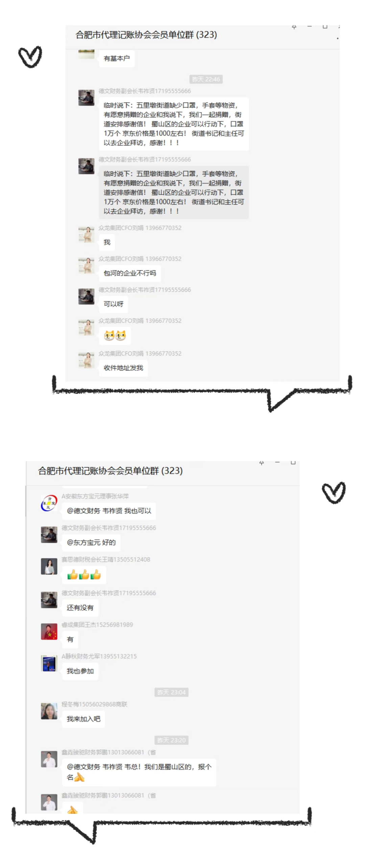Click the 昨天 22:46 timestamp label
Image resolution: width=365 pixels, height=868 pixels.
pos(206,79)
